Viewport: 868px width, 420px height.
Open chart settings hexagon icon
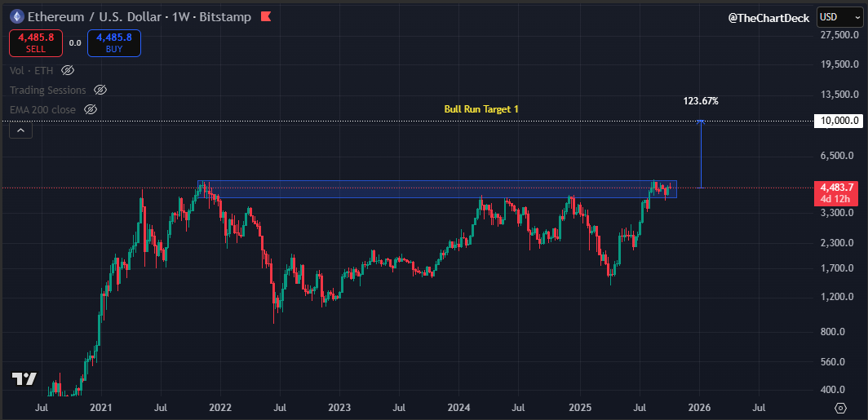(840, 409)
